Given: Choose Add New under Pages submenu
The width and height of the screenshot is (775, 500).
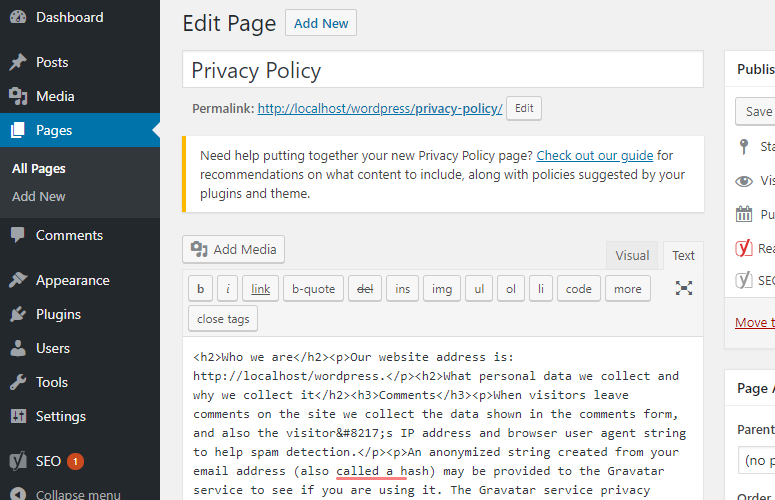Looking at the screenshot, I should pos(39,197).
